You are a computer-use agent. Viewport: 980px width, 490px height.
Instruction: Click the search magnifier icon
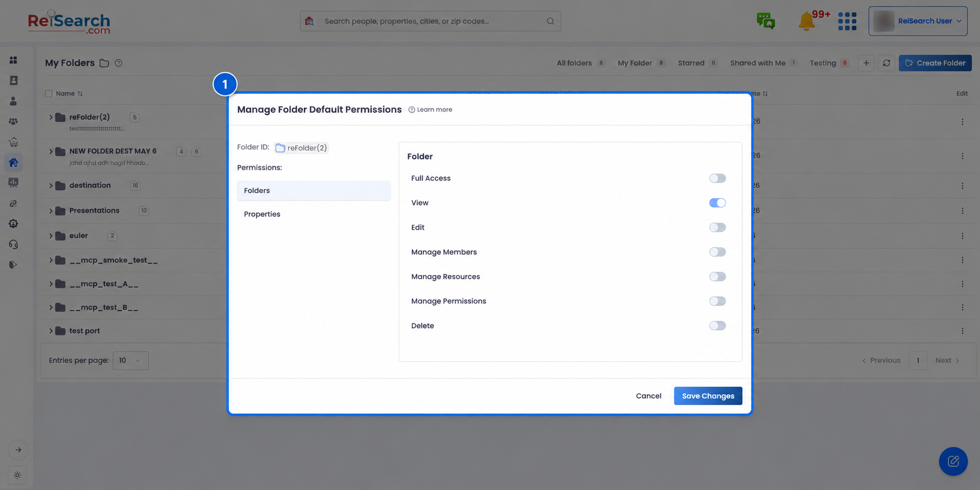(550, 21)
